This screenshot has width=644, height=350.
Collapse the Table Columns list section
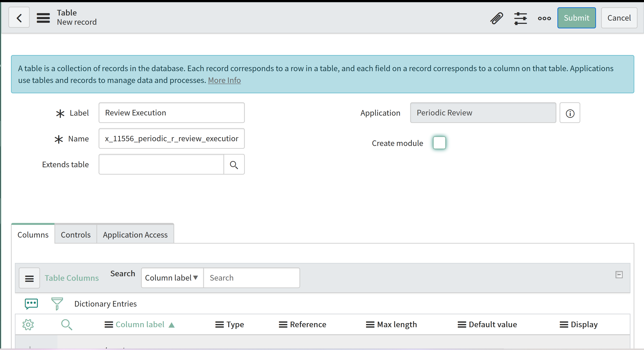pyautogui.click(x=619, y=275)
